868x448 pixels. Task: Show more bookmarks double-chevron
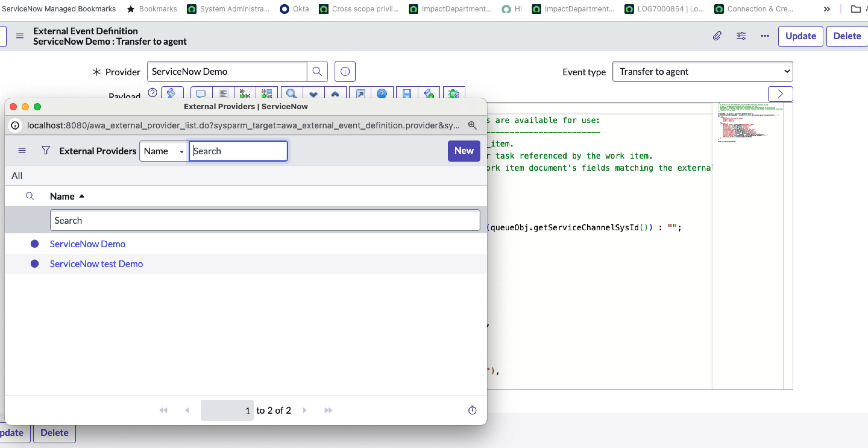(826, 9)
